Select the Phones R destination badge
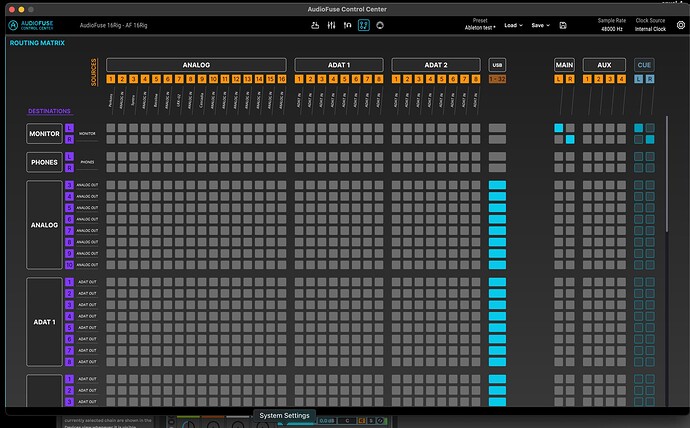 pos(69,168)
